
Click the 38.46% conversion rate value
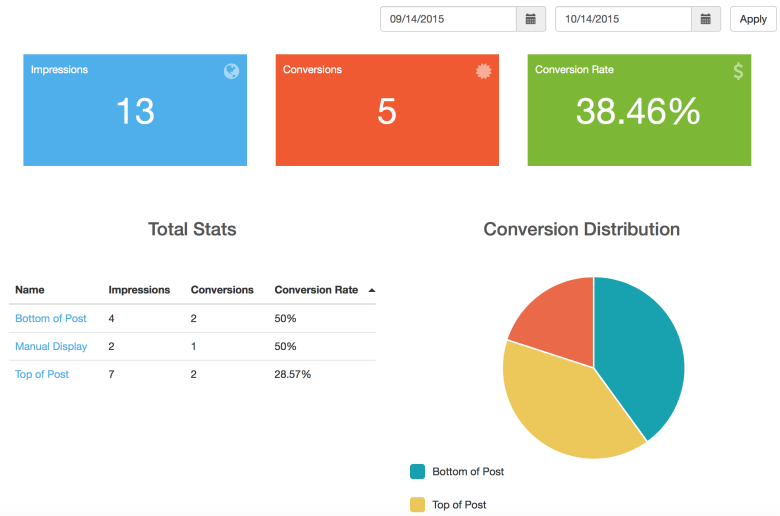(638, 111)
